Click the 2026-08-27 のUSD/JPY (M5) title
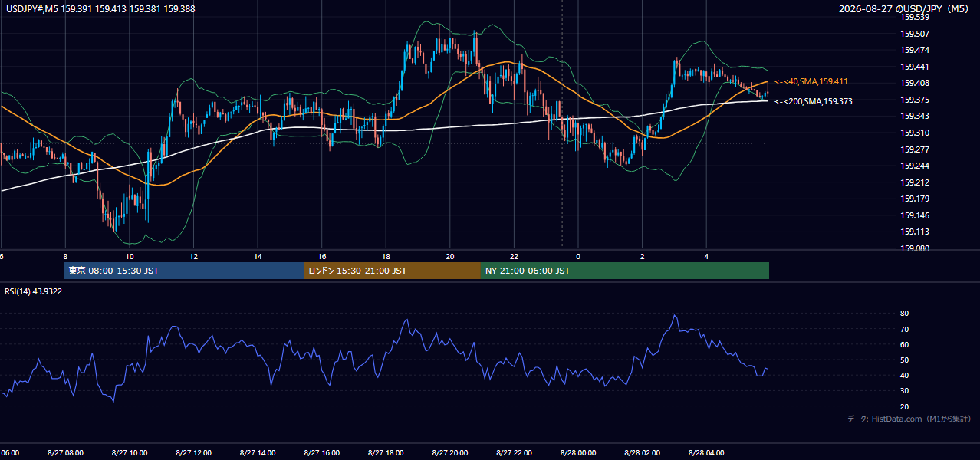The height and width of the screenshot is (460, 980). click(x=905, y=9)
